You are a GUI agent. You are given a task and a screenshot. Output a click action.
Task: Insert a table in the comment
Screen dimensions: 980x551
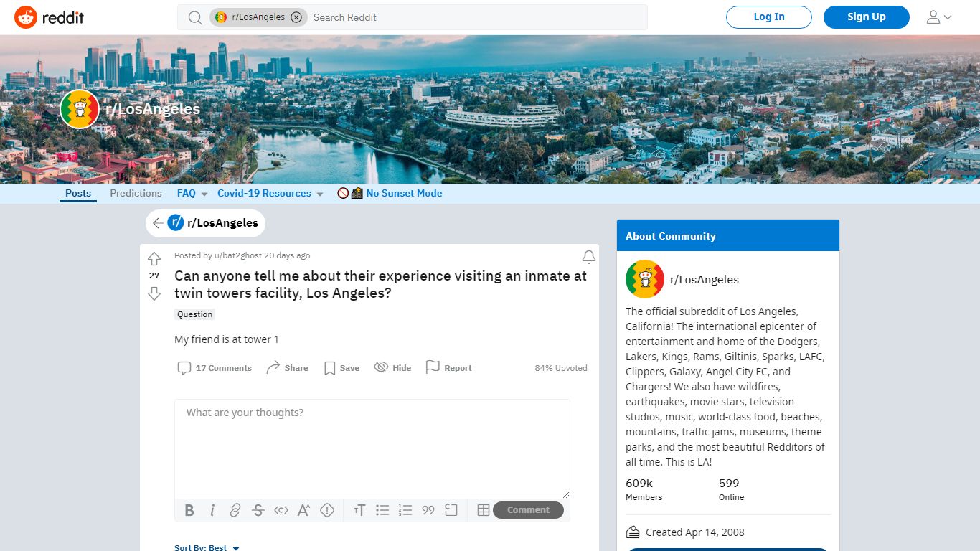484,510
